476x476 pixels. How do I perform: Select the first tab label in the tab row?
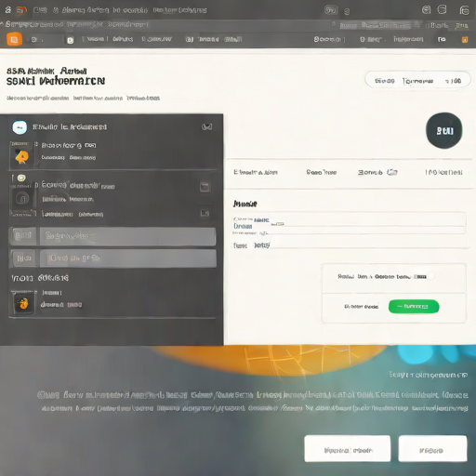pos(256,172)
